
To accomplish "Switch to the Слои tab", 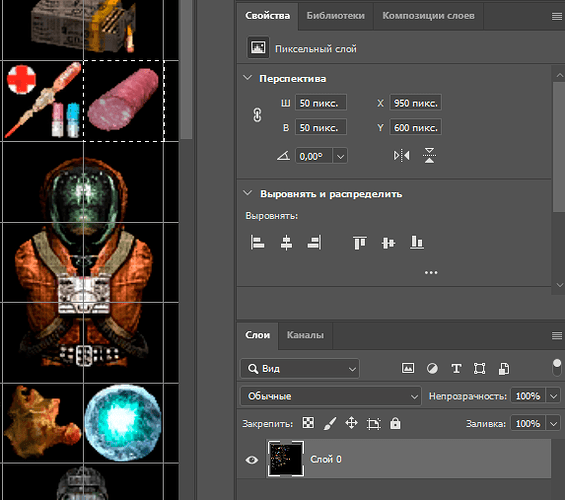I will [x=257, y=335].
